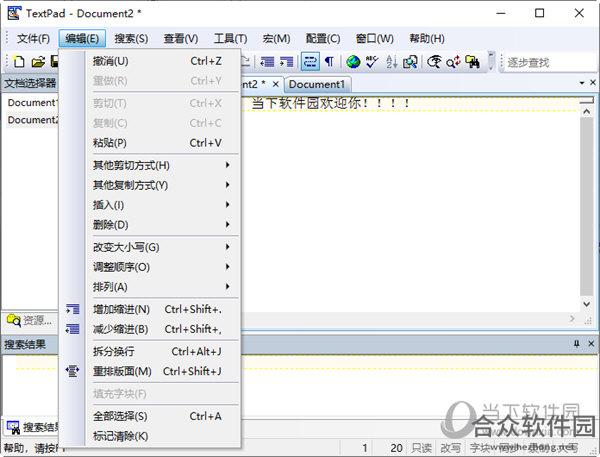Close the 编辑(E) menu
The height and width of the screenshot is (457, 600).
[82, 39]
